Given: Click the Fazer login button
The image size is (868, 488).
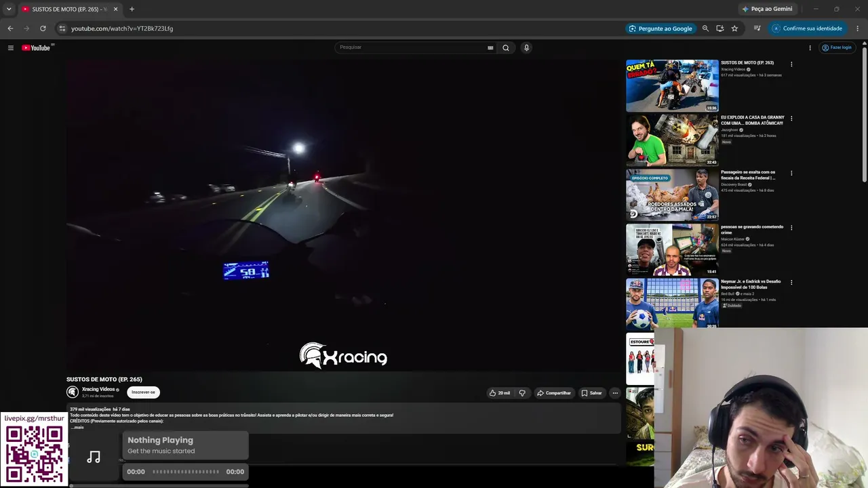Looking at the screenshot, I should point(836,47).
